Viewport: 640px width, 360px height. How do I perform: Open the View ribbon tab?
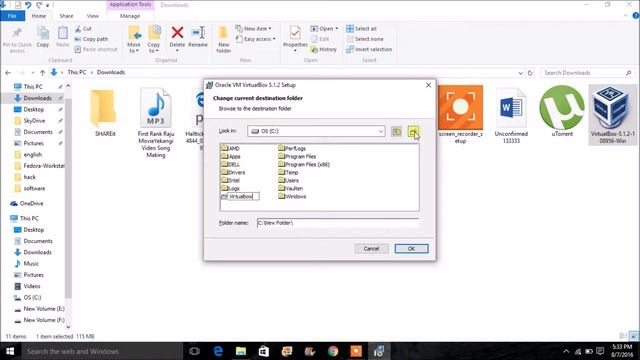pos(93,16)
